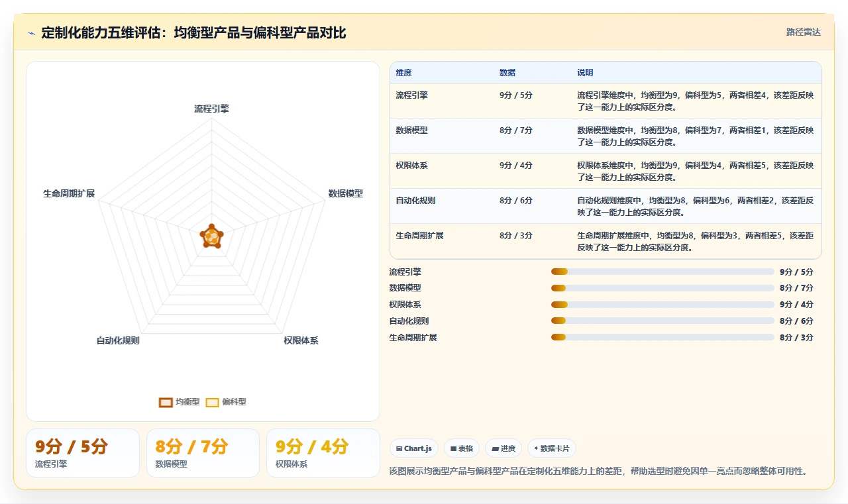Screen dimensions: 848x504
Task: Toggle the 偏科型 legend swatch
Action: [x=212, y=402]
